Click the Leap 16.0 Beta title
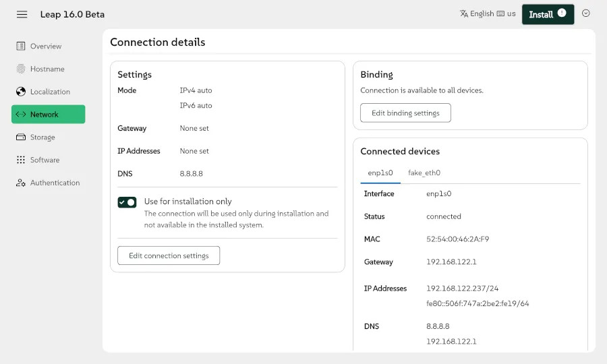 pos(72,14)
